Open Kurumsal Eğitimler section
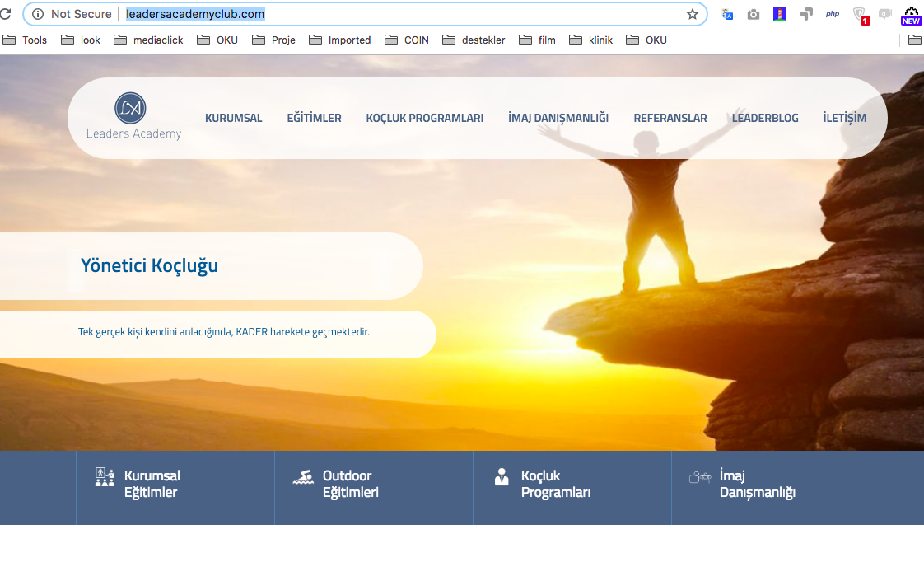The image size is (924, 562). pyautogui.click(x=152, y=484)
